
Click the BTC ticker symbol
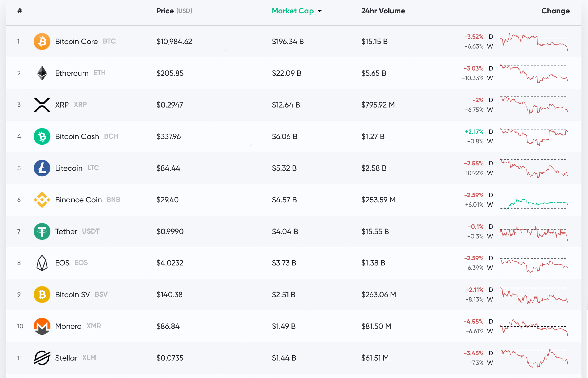(x=109, y=41)
